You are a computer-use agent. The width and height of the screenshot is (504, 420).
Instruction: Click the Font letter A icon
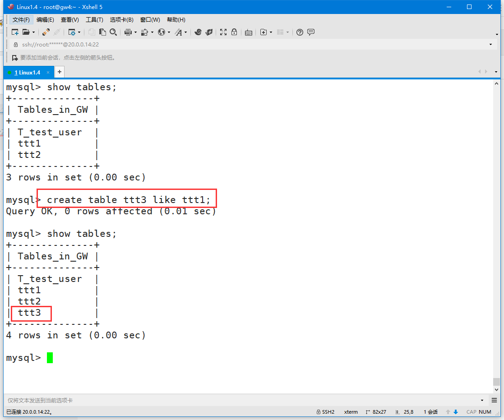[x=178, y=32]
